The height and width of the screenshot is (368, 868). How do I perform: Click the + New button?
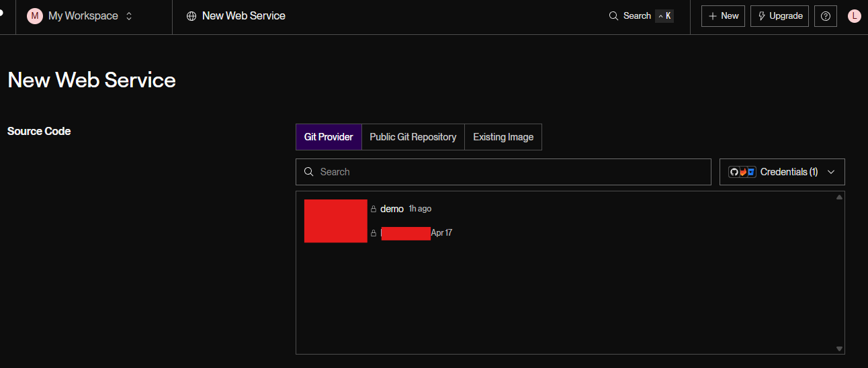(x=723, y=16)
